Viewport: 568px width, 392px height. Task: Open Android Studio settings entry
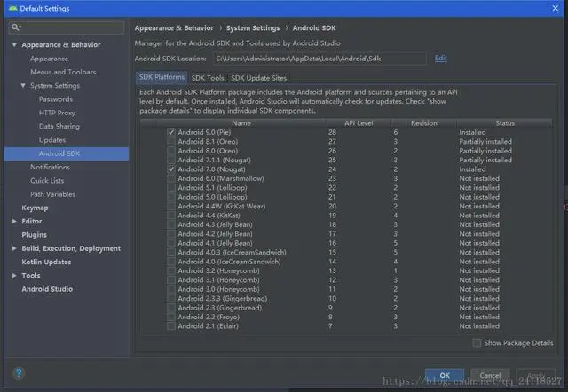point(47,289)
